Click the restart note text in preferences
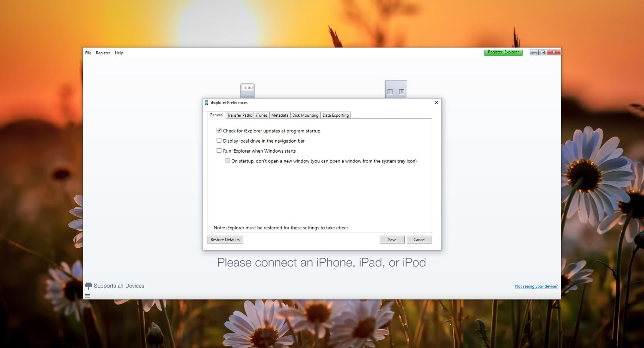644x348 pixels. (281, 228)
